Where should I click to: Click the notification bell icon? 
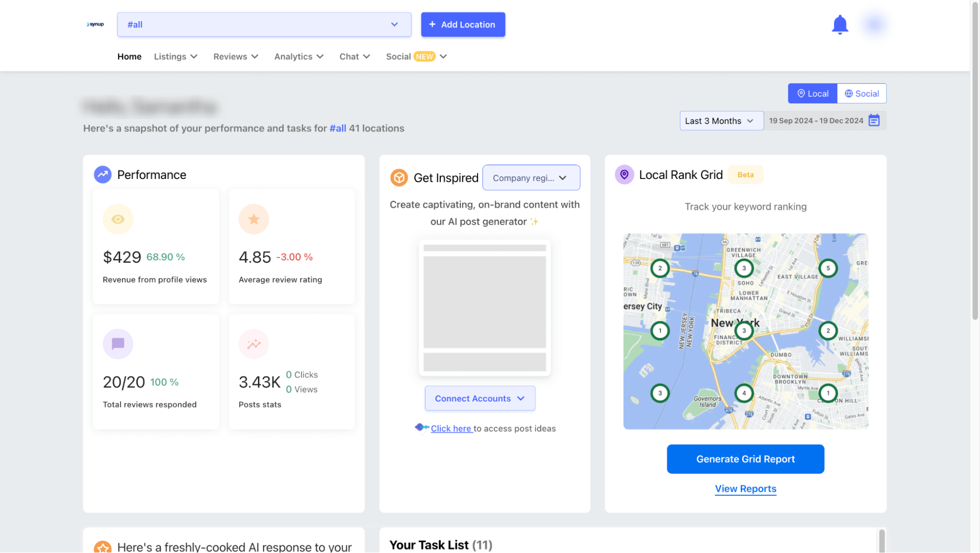840,25
